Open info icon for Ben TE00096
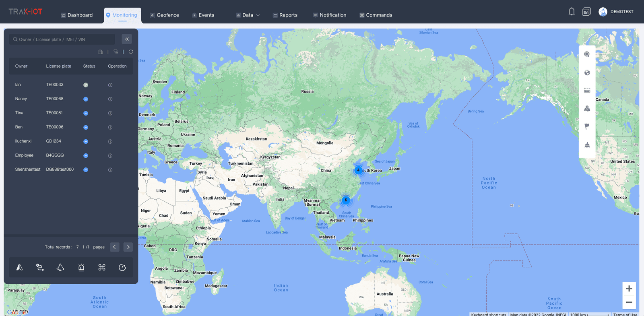The height and width of the screenshot is (316, 644). 110,127
